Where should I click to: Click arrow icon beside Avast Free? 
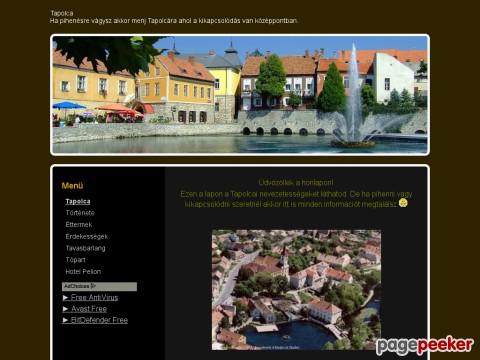tap(66, 309)
